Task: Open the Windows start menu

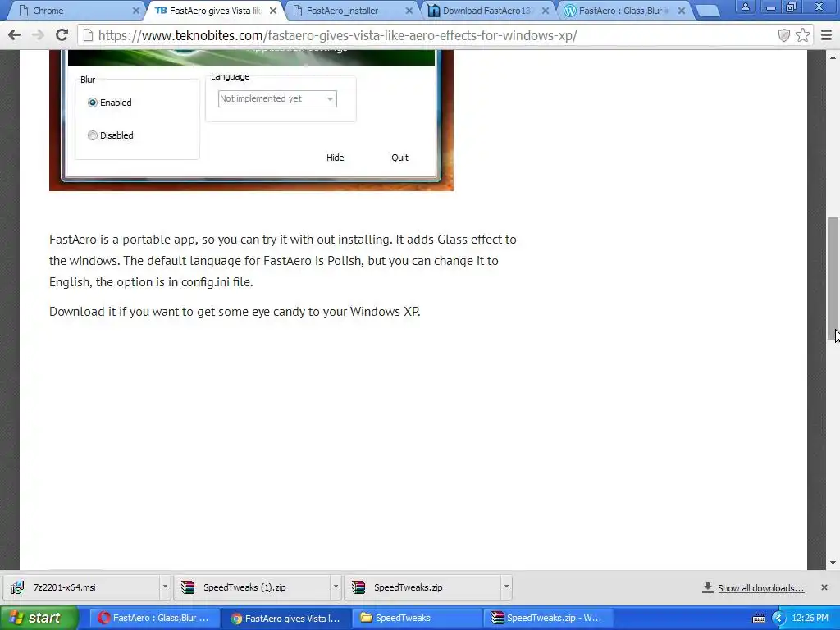Action: 39,618
